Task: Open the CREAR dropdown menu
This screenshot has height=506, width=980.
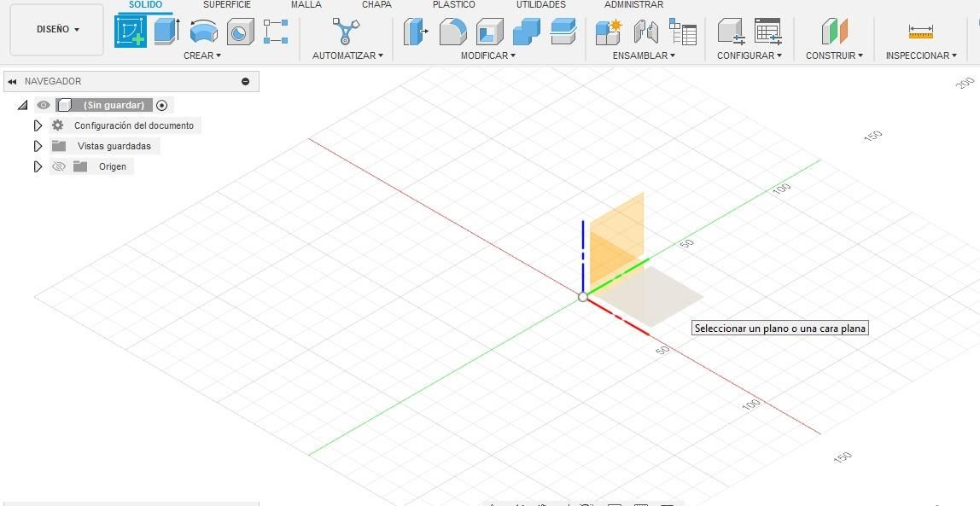Action: click(x=202, y=55)
